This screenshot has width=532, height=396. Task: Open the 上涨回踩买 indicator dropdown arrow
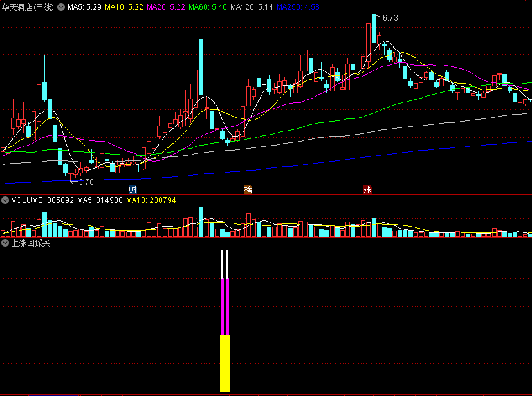[x=5, y=243]
